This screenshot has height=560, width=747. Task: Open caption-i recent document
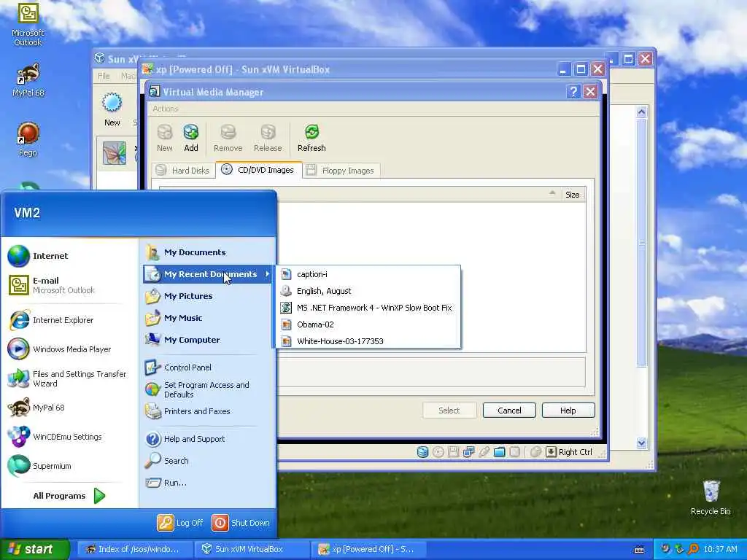(368, 274)
